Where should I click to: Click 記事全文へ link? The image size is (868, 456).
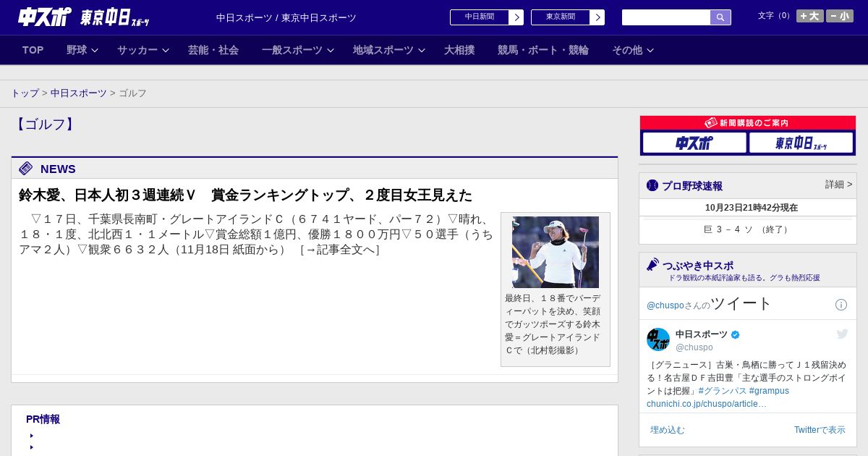coord(339,250)
